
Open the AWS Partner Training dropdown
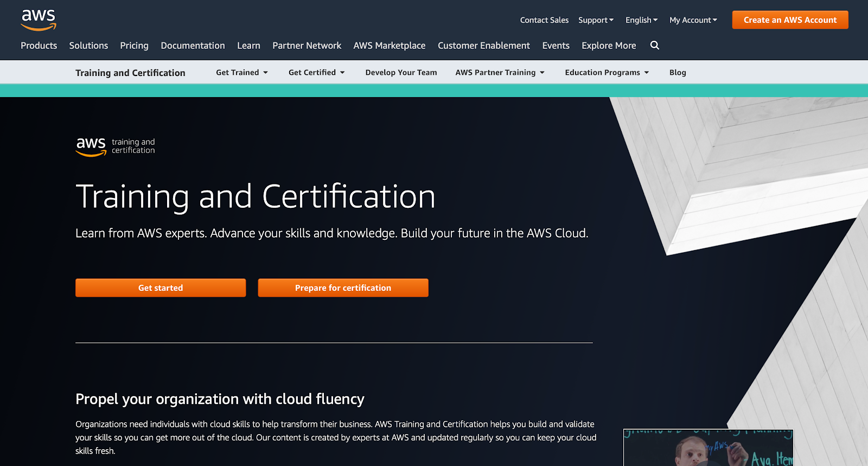coord(500,73)
